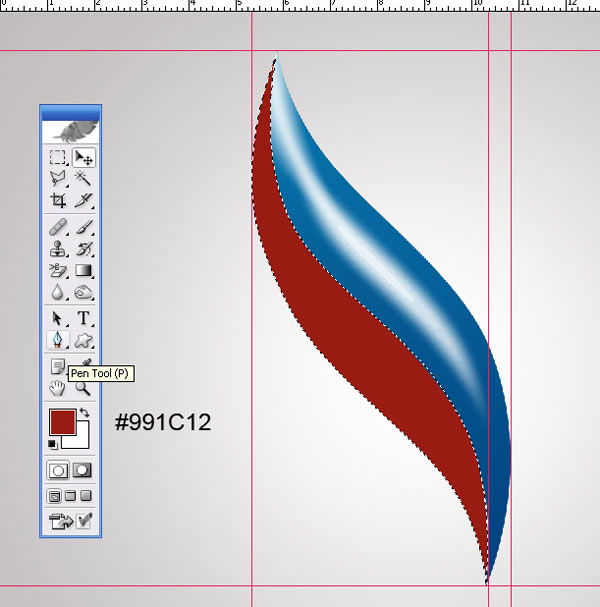Activate the Crop tool

click(58, 200)
